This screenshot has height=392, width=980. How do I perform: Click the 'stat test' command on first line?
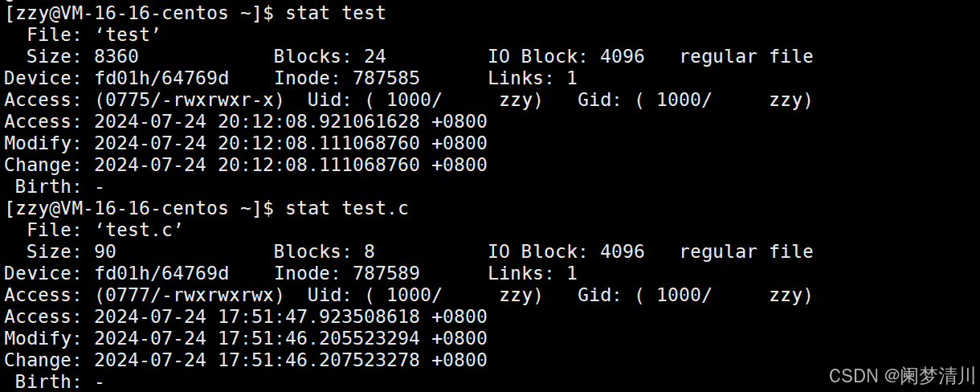336,13
